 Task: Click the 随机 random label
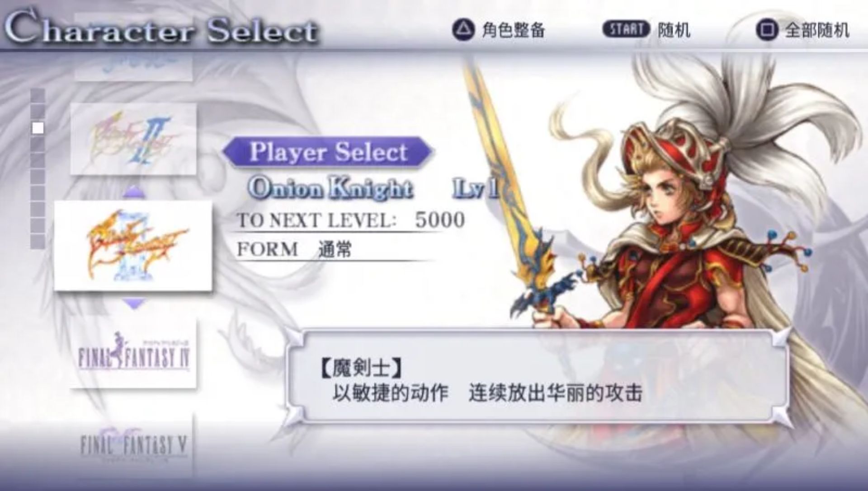pyautogui.click(x=674, y=30)
